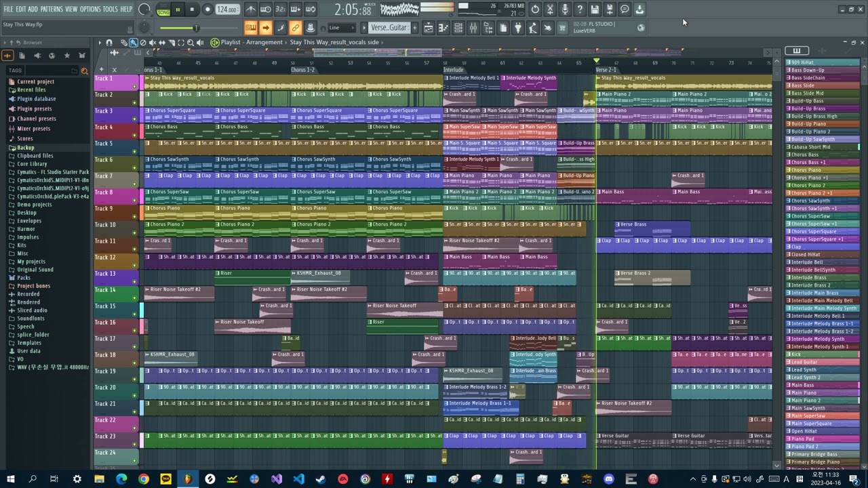Toggle loop recording
868x488 pixels.
310,9
